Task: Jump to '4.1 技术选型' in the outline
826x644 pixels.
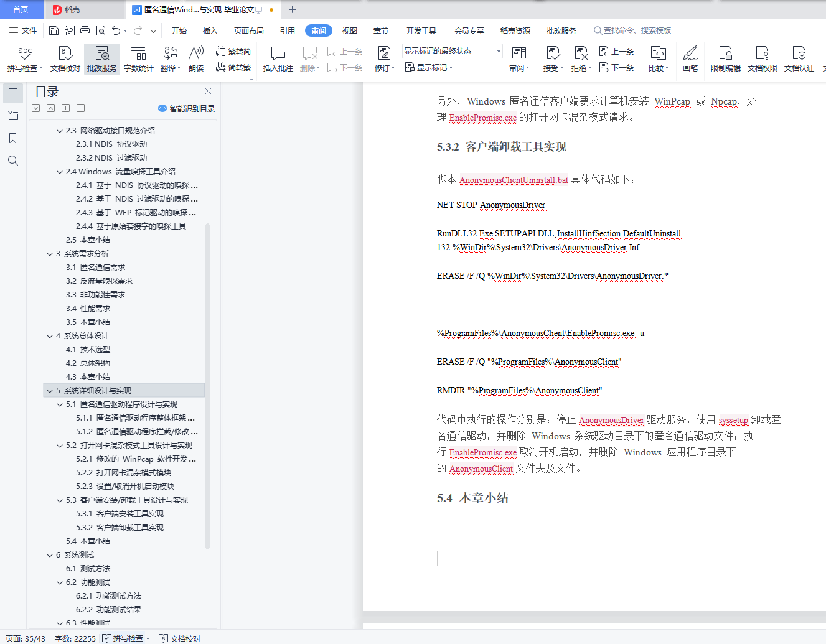Action: pos(88,350)
